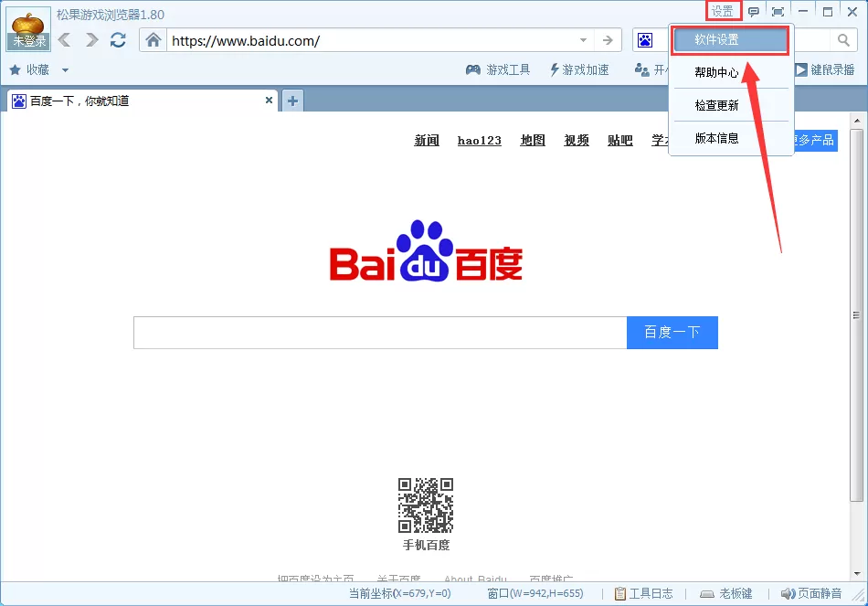The height and width of the screenshot is (606, 868).
Task: Open the home page icon
Action: (153, 40)
